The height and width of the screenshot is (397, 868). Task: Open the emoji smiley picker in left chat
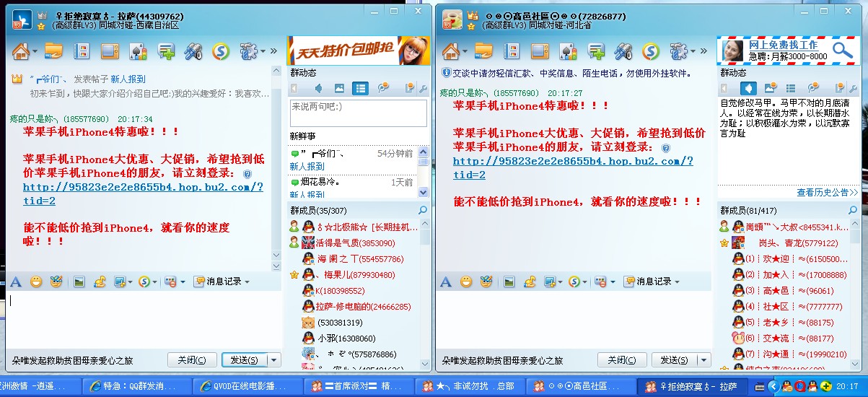click(x=35, y=282)
